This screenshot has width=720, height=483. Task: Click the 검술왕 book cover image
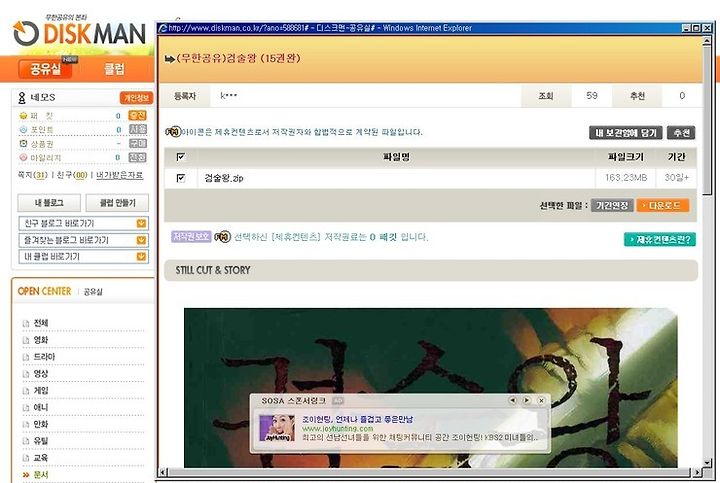(430, 388)
